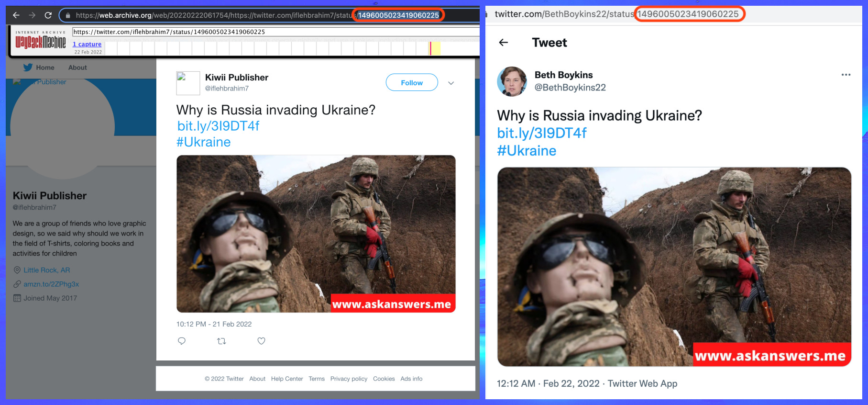The height and width of the screenshot is (405, 868).
Task: Go back using the Tweet header arrow
Action: click(503, 43)
